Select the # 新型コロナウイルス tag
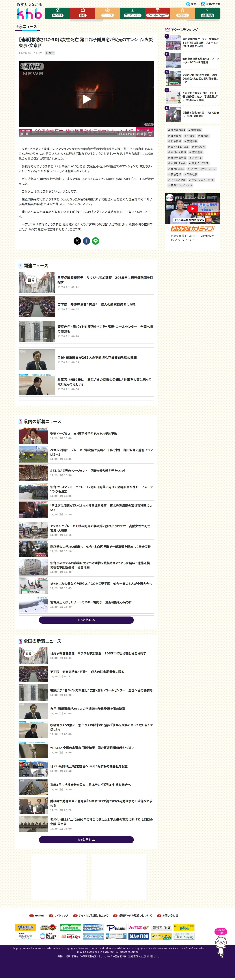 pos(180,186)
